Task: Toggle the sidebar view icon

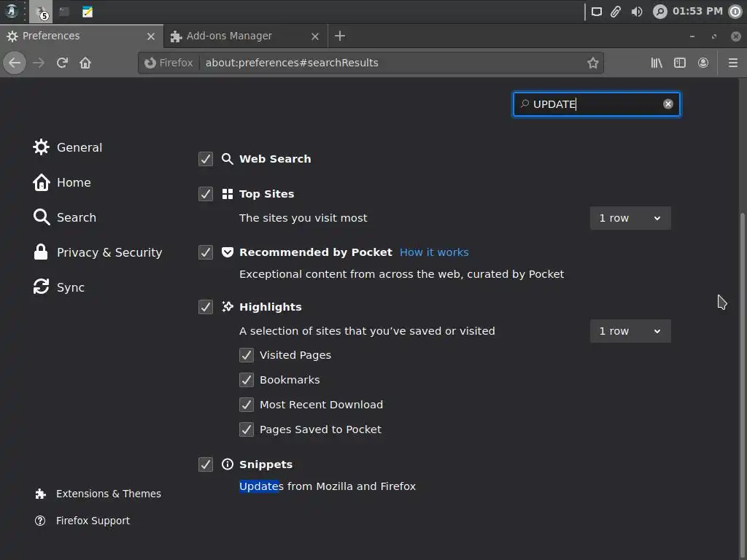Action: (680, 63)
